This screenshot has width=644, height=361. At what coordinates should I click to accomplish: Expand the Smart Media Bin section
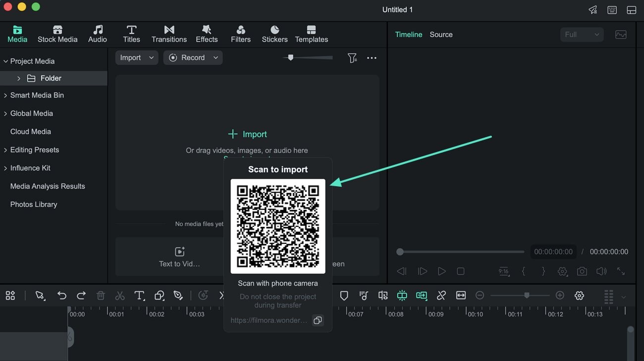click(x=6, y=95)
